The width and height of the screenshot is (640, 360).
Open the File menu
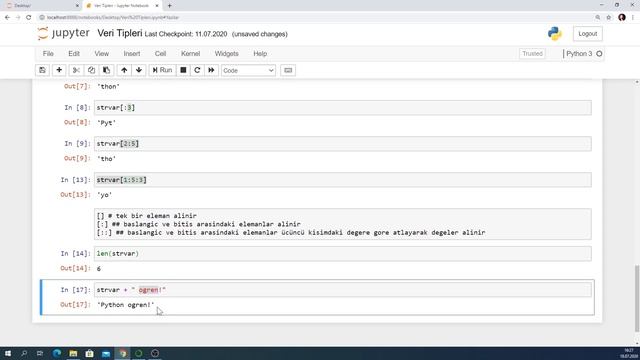(48, 53)
